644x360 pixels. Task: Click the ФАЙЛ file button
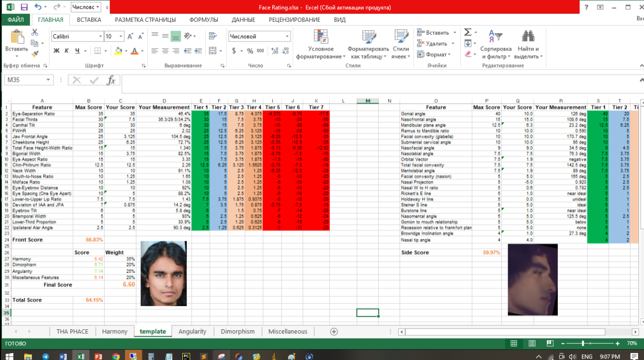point(15,20)
